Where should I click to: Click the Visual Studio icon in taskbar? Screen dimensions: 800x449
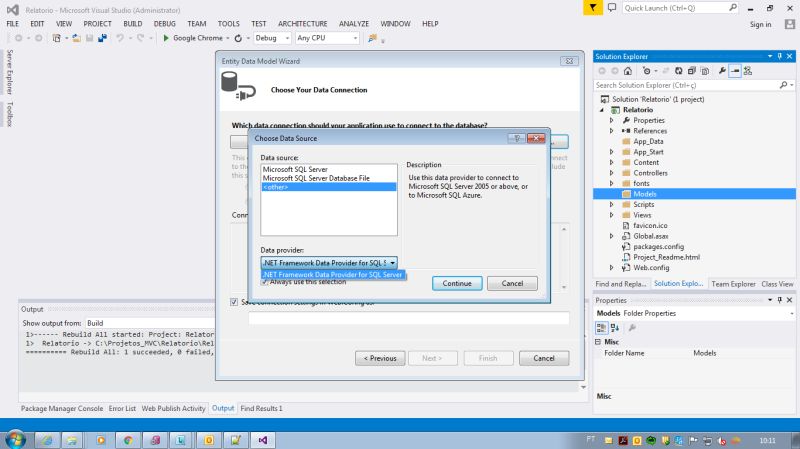[263, 440]
